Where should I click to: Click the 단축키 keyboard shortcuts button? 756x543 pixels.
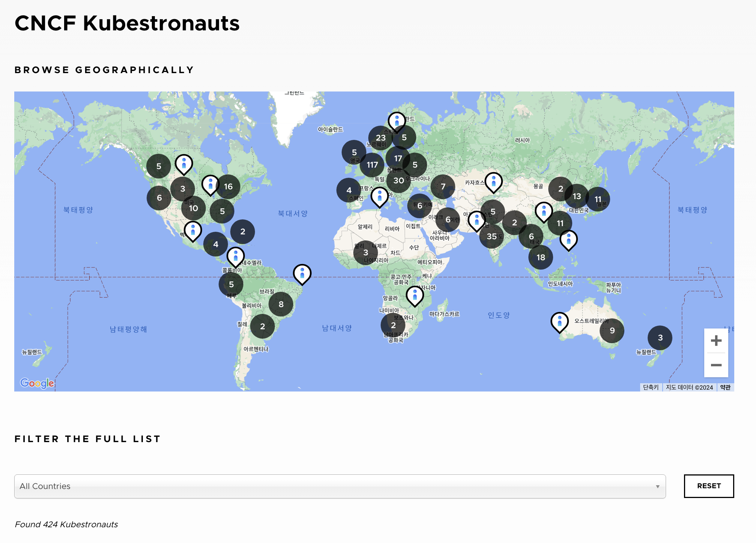[651, 387]
